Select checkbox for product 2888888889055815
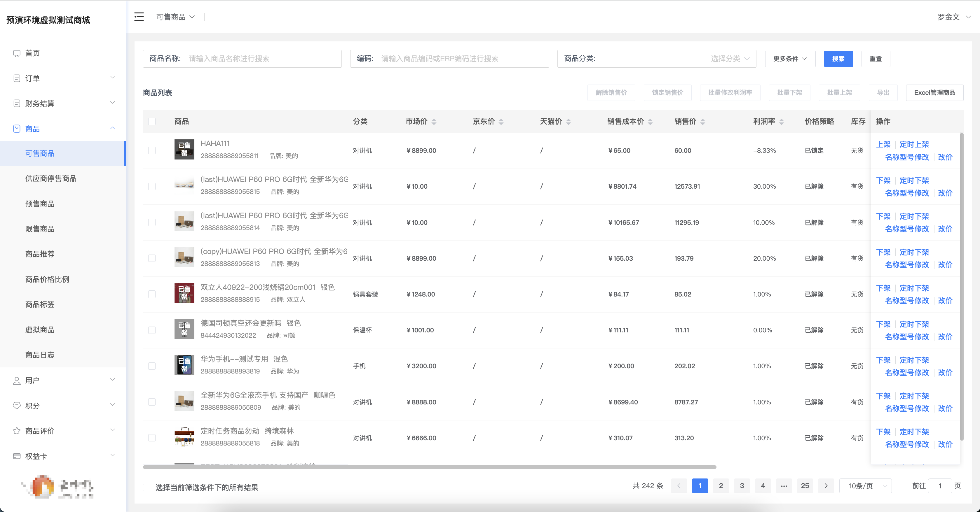 pos(152,187)
